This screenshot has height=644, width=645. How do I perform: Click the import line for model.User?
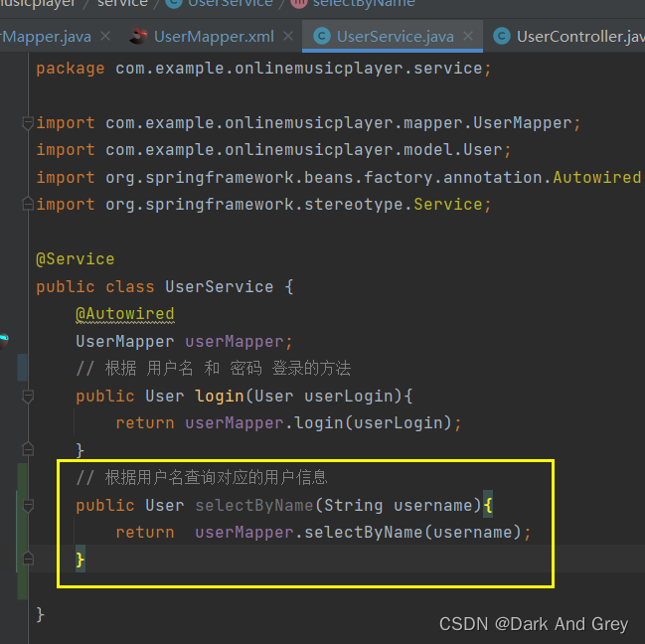[273, 150]
